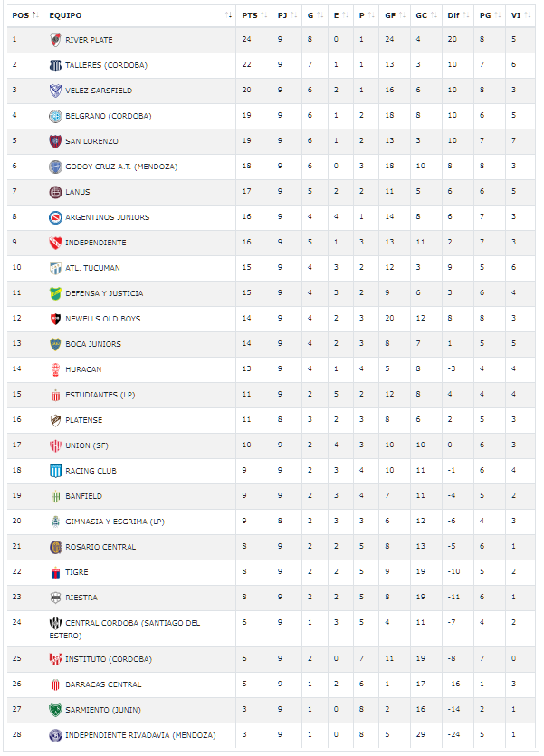544x756 pixels.
Task: Sort by Dif goal difference header
Action: 458,15
